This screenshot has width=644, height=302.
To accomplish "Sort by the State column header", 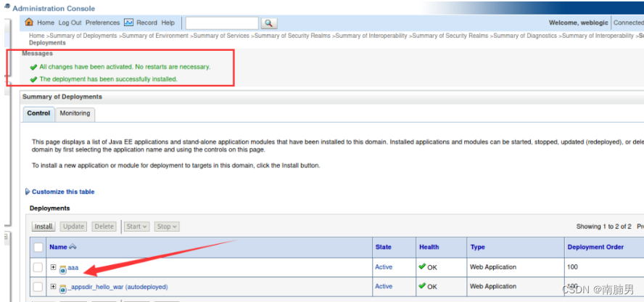I will click(383, 247).
